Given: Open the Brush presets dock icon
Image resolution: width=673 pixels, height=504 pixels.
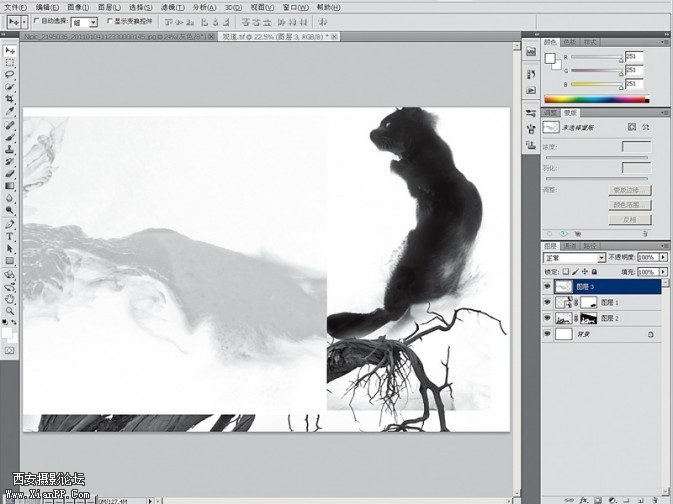Looking at the screenshot, I should click(531, 113).
